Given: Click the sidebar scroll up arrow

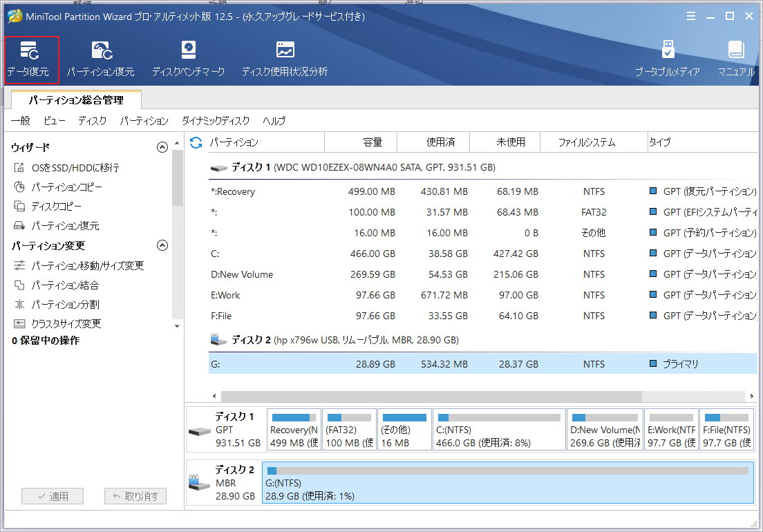Looking at the screenshot, I should tap(177, 143).
